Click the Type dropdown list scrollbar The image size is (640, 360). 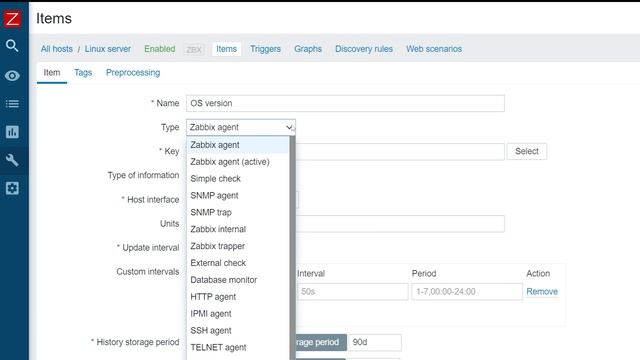point(292,248)
